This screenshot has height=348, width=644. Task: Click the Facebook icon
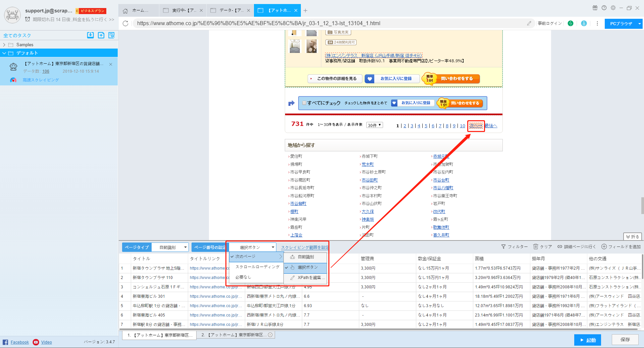pyautogui.click(x=5, y=342)
